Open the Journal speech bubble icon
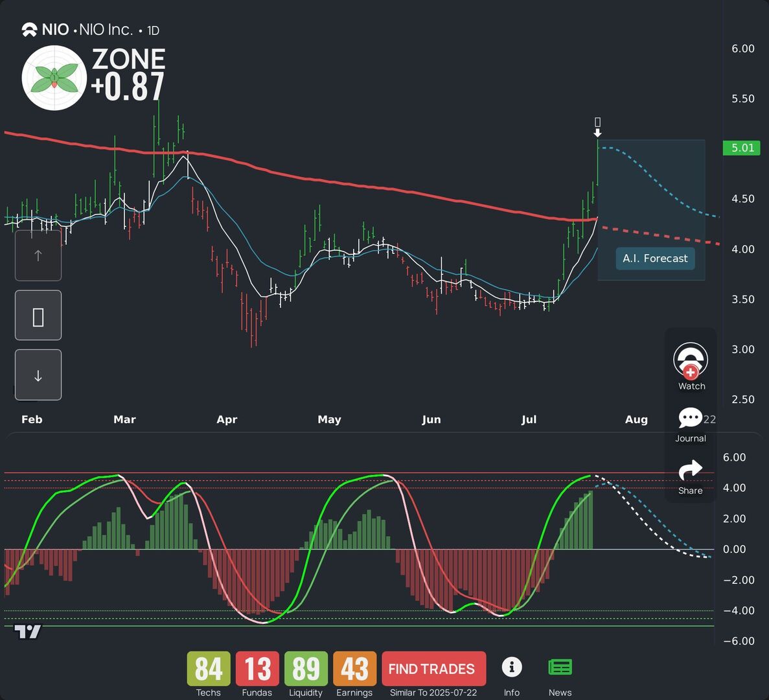769x700 pixels. 690,418
